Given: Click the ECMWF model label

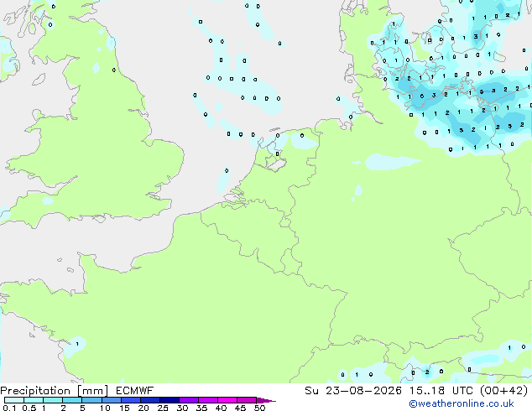Looking at the screenshot, I should [x=134, y=391].
